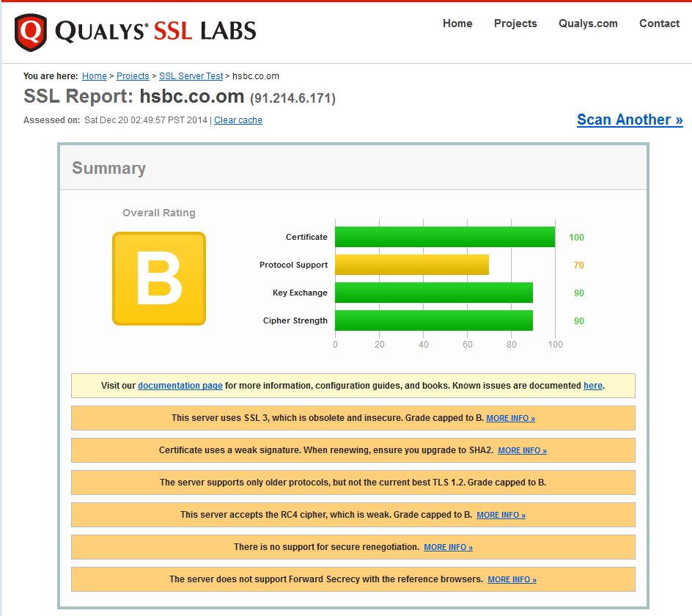Screen dimensions: 692x616
Task: Click the hsbc.co.om breadcrumb text
Action: coord(256,76)
